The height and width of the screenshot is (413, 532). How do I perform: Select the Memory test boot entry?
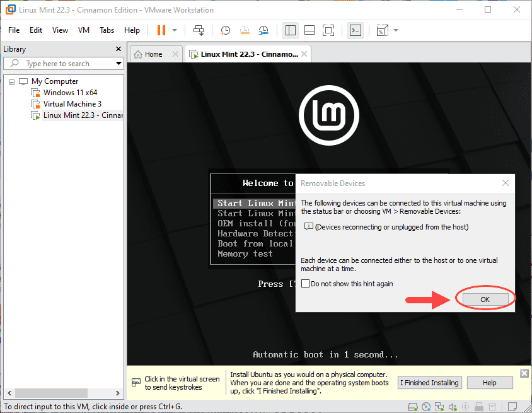[x=245, y=254]
